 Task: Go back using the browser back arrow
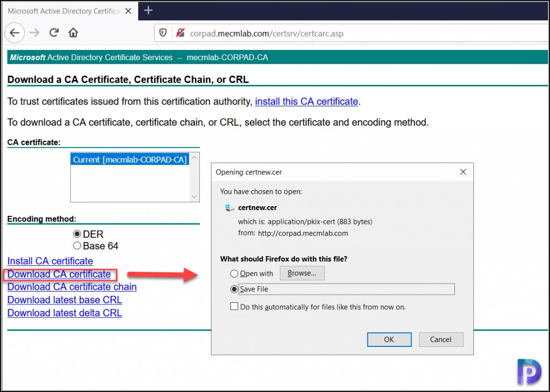point(15,33)
